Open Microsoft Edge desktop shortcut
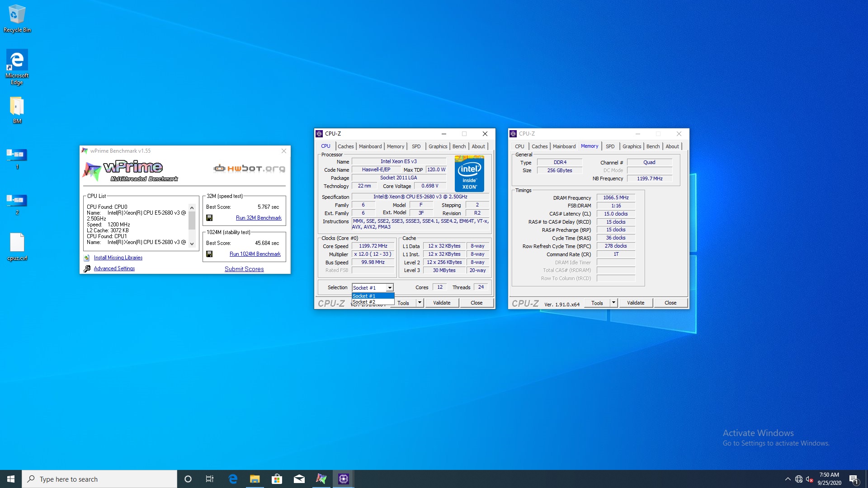The width and height of the screenshot is (868, 488). click(17, 67)
